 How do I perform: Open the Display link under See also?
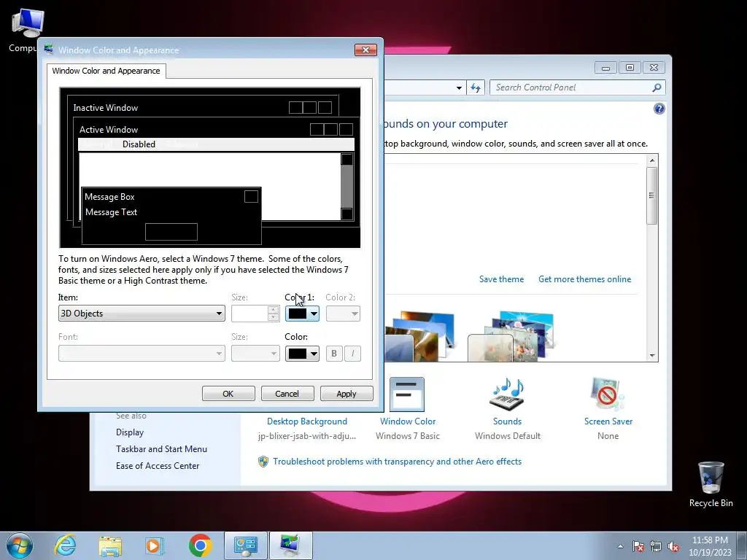[130, 432]
